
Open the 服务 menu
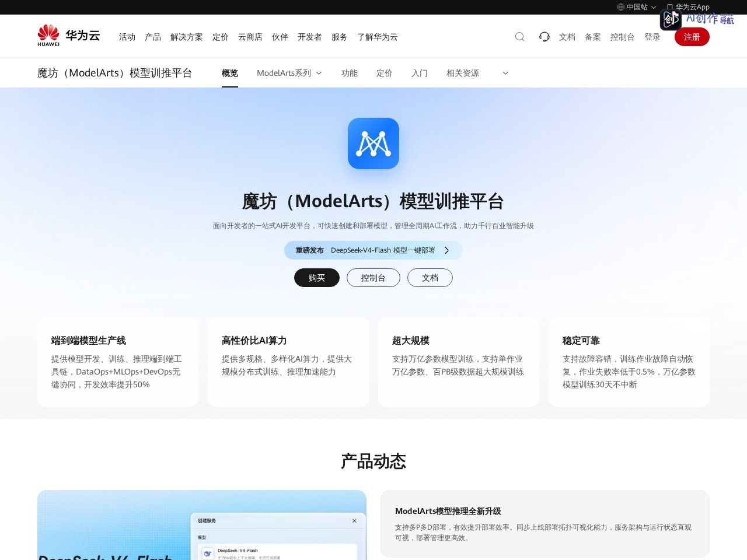pos(340,37)
